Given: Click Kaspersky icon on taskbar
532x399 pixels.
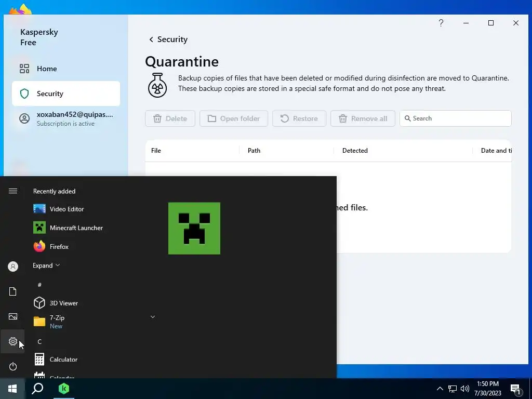Looking at the screenshot, I should click(x=64, y=389).
